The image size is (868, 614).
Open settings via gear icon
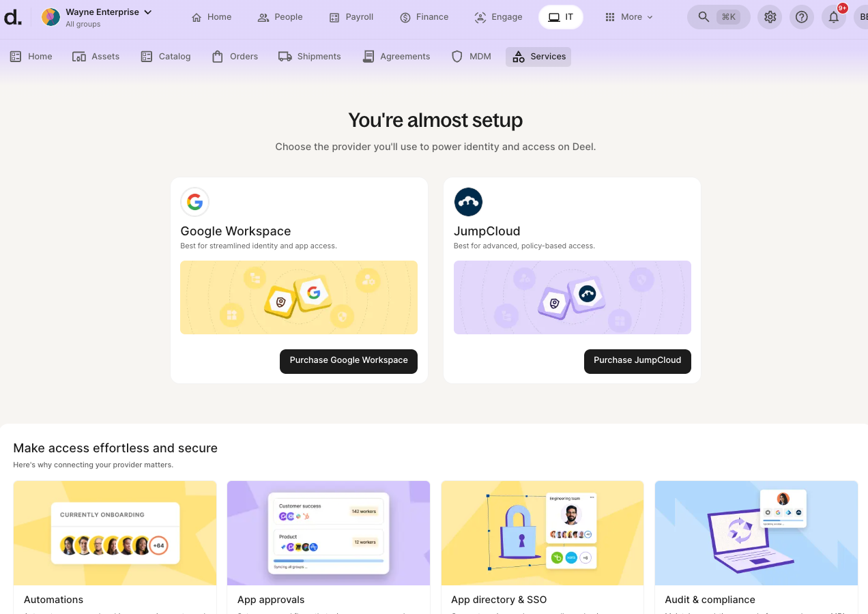[x=770, y=17]
